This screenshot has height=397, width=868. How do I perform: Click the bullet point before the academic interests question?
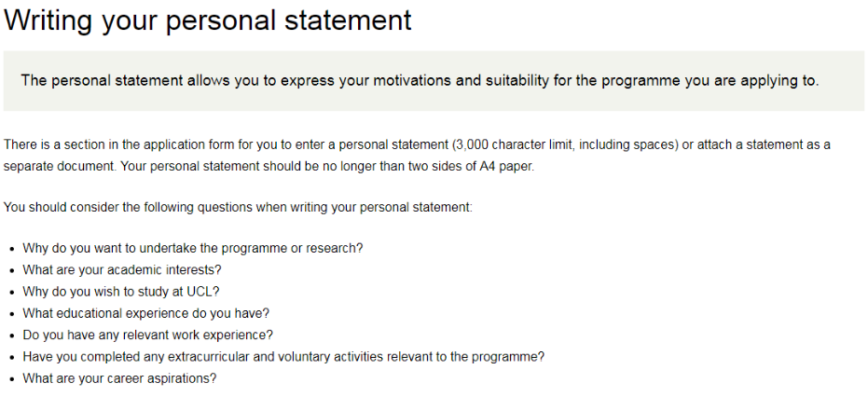pyautogui.click(x=10, y=271)
